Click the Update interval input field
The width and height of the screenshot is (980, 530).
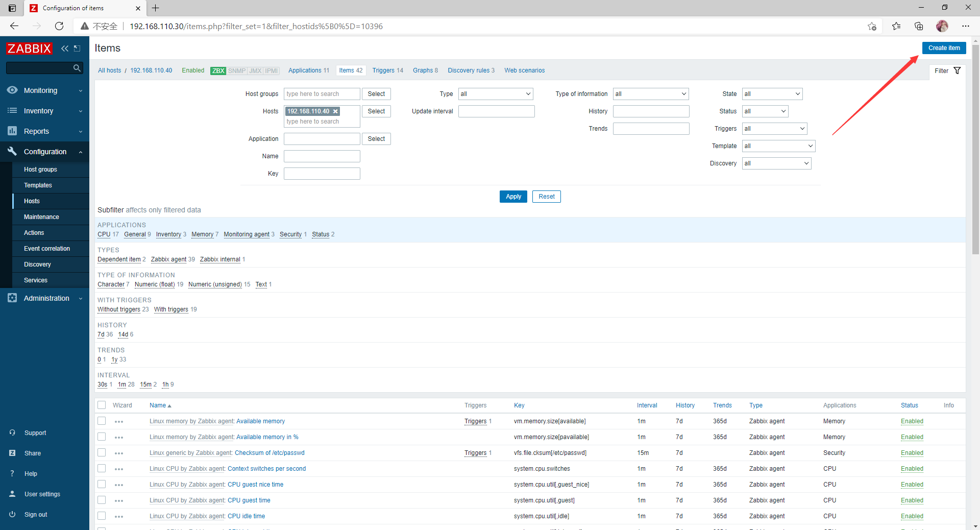[496, 111]
